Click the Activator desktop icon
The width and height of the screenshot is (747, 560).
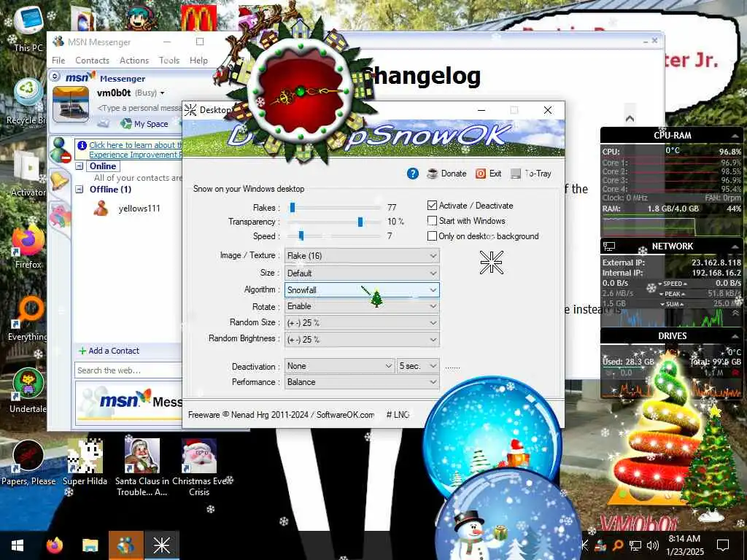pyautogui.click(x=28, y=174)
